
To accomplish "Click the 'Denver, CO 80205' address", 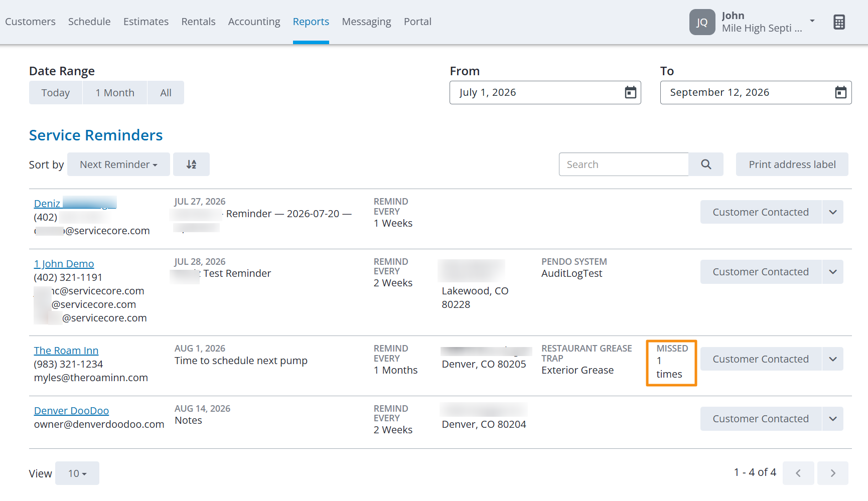I will point(484,364).
